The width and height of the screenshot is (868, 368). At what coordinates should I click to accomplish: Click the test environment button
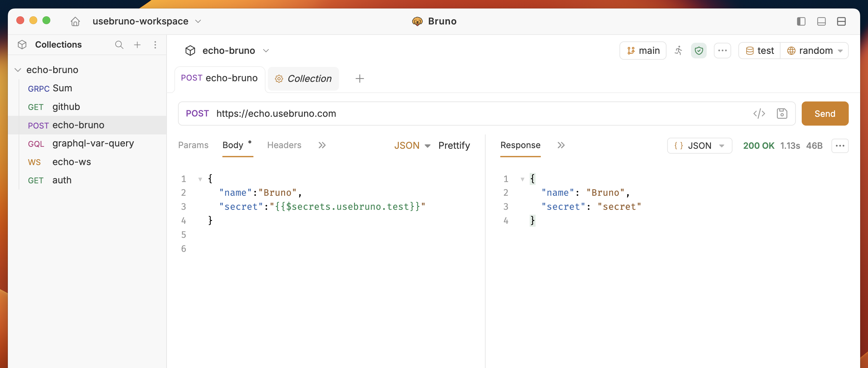pos(760,51)
